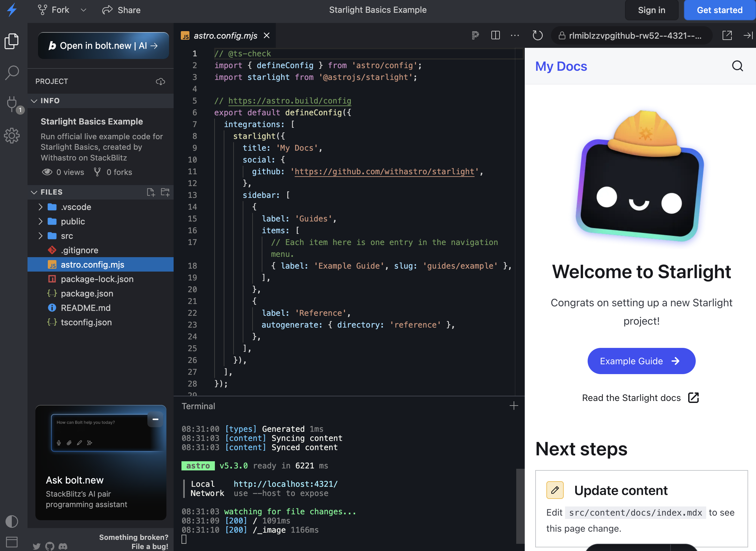Click Open in bolt.new AI button
Viewport: 756px width, 551px height.
tap(104, 46)
